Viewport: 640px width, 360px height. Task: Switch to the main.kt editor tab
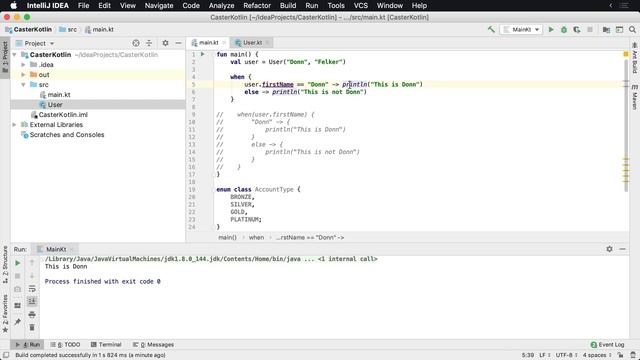[208, 42]
